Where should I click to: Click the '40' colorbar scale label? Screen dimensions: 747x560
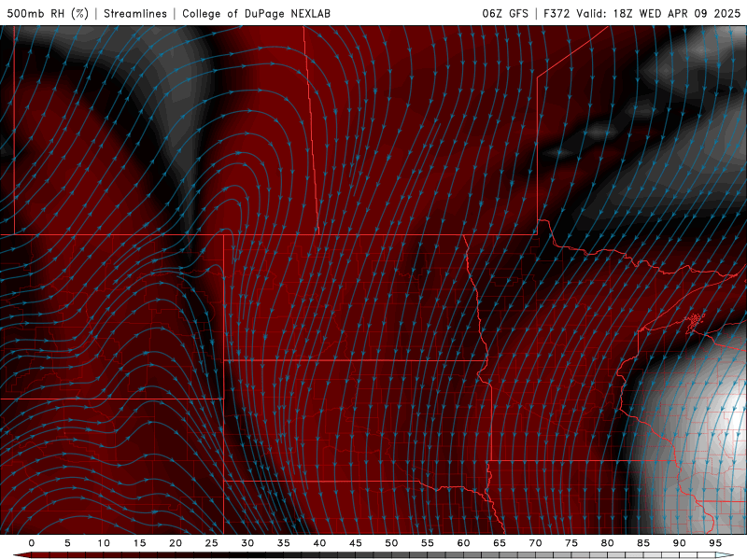(x=319, y=543)
